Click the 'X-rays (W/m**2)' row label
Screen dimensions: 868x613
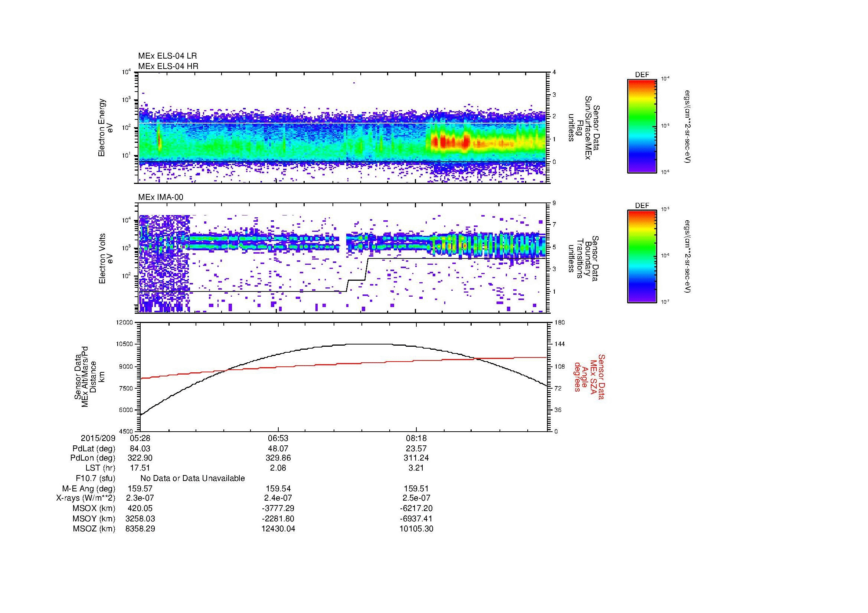tap(86, 498)
